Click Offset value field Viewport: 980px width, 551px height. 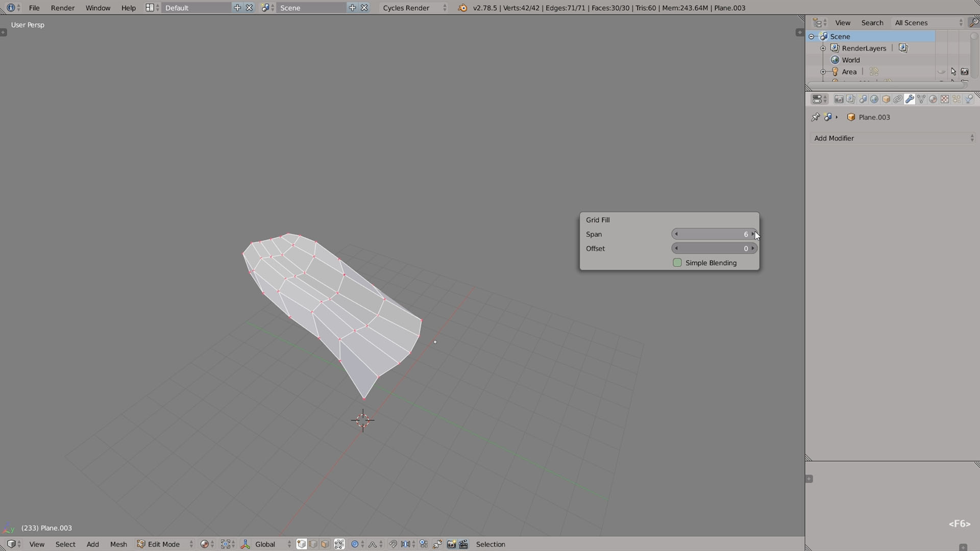(x=715, y=248)
